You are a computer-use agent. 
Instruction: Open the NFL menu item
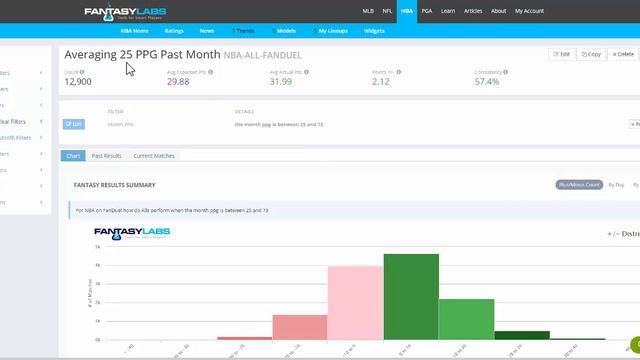pos(387,11)
